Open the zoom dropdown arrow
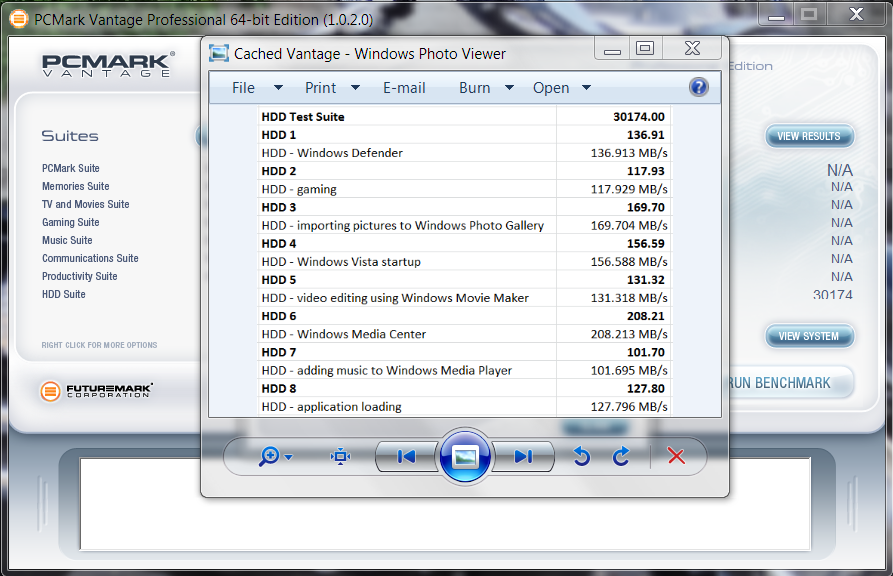Image resolution: width=893 pixels, height=576 pixels. click(288, 457)
